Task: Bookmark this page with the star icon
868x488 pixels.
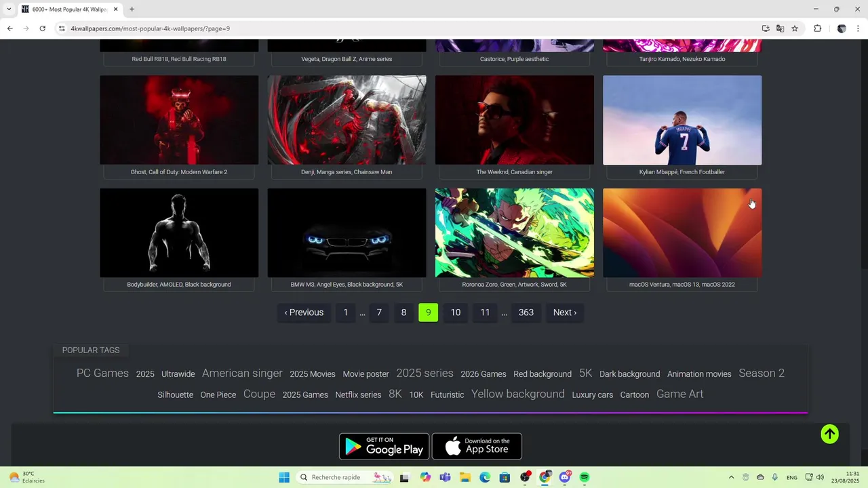Action: (x=795, y=28)
